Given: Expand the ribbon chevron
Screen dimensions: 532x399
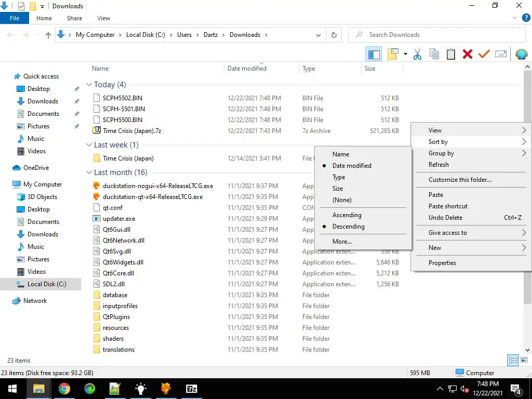Looking at the screenshot, I should pyautogui.click(x=515, y=18).
